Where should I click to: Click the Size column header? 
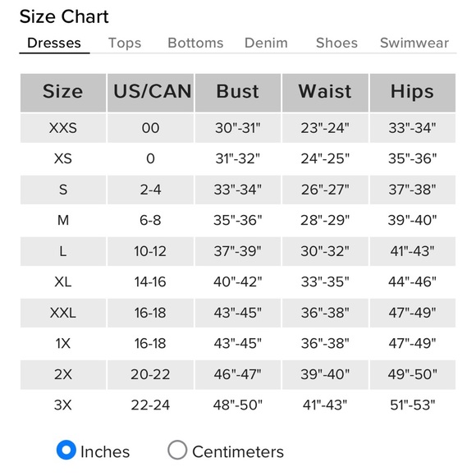pos(63,92)
